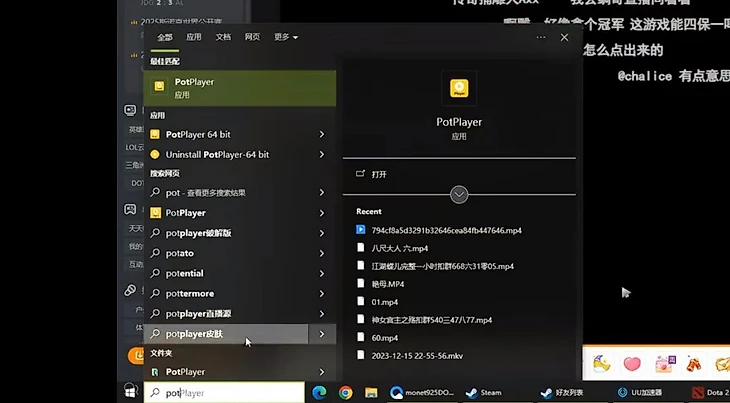Switch to the 全部 search tab
The width and height of the screenshot is (730, 403).
[x=165, y=37]
